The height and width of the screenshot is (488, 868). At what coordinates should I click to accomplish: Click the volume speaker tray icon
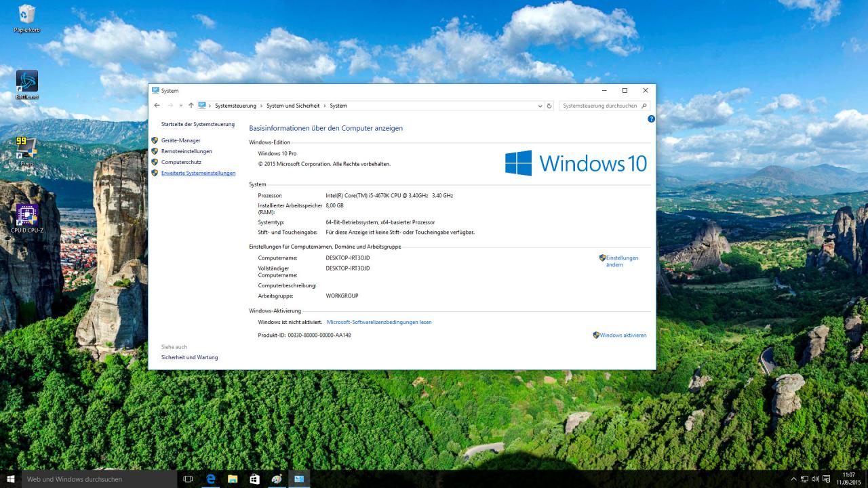815,479
